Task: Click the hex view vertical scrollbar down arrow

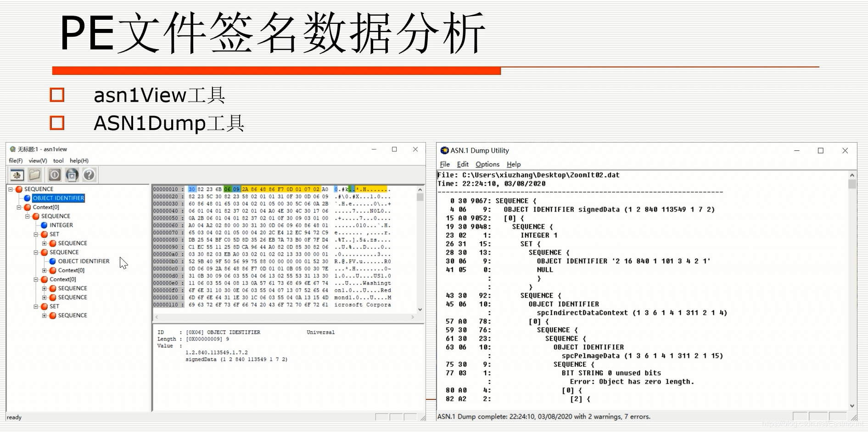Action: tap(420, 310)
